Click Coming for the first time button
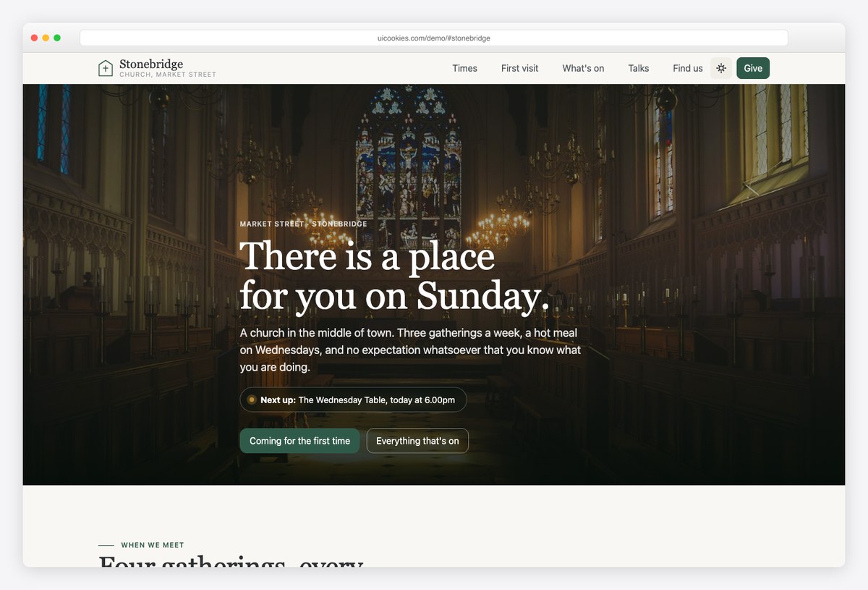Screen dimensions: 868x590 pos(299,441)
